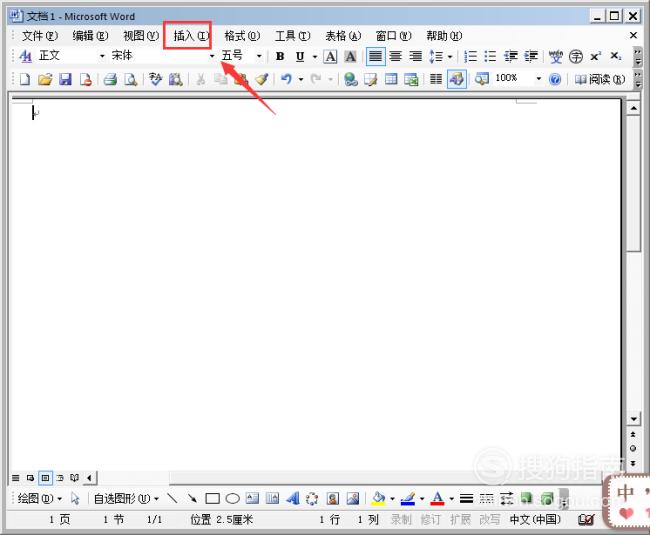Click the 改写 overtype status indicator
This screenshot has width=650, height=535.
point(490,519)
